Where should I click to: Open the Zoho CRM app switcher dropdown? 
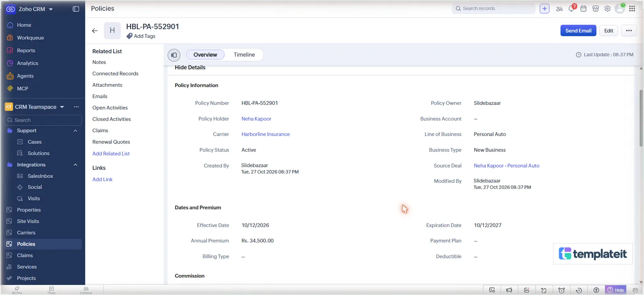(51, 9)
